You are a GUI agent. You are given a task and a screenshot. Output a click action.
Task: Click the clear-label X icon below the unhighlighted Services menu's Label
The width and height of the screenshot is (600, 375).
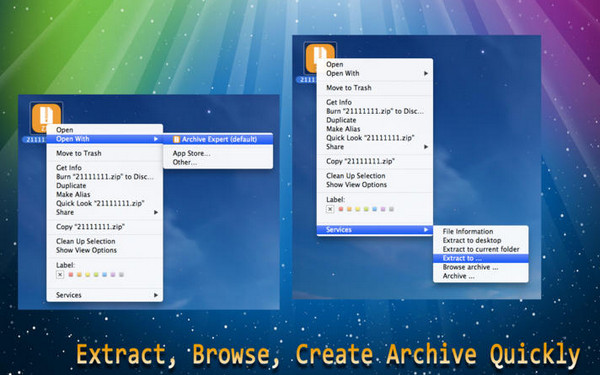pos(60,274)
